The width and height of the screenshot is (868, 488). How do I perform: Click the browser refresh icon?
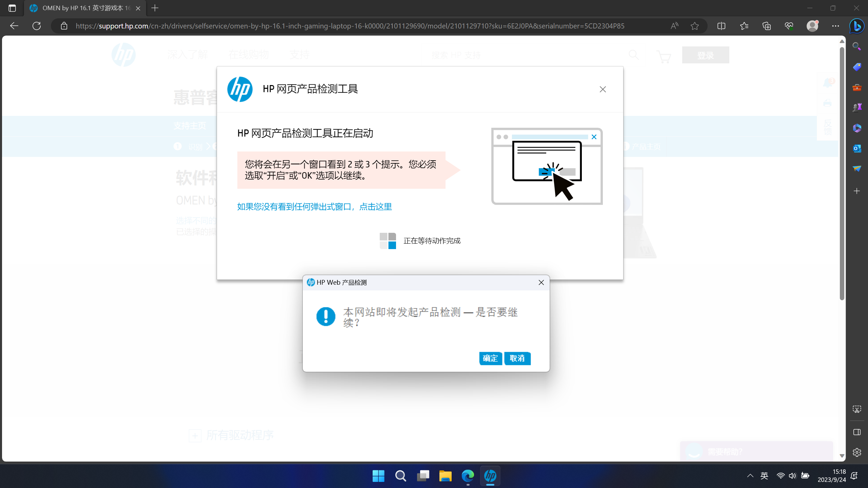(x=37, y=26)
